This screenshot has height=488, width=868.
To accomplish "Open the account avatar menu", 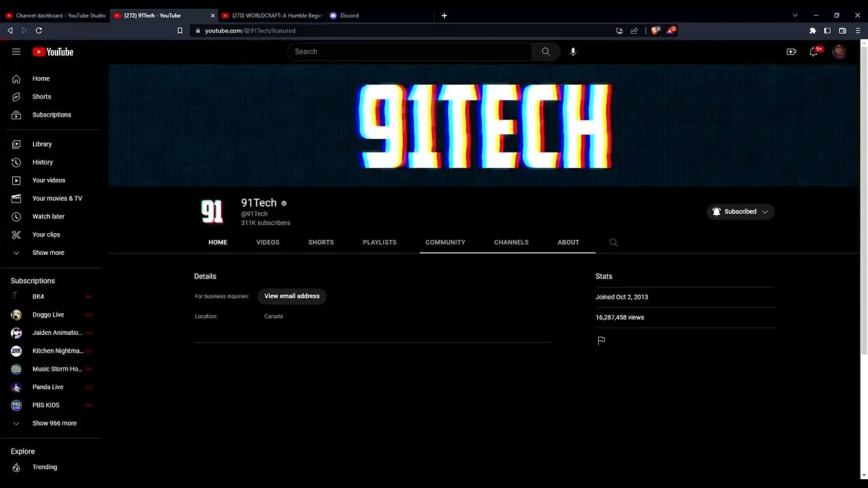I will pos(840,52).
